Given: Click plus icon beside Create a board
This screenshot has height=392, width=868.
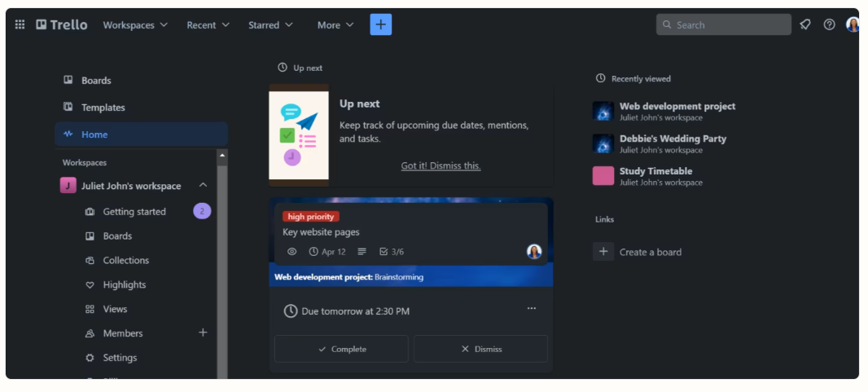Looking at the screenshot, I should (603, 251).
